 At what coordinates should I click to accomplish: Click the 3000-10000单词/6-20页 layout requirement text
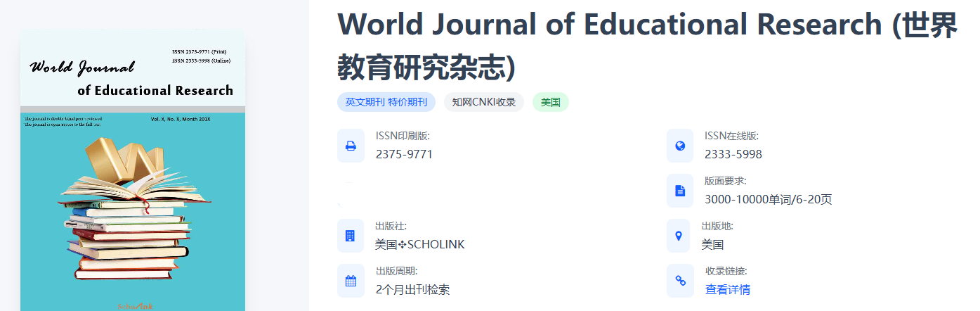tap(769, 199)
